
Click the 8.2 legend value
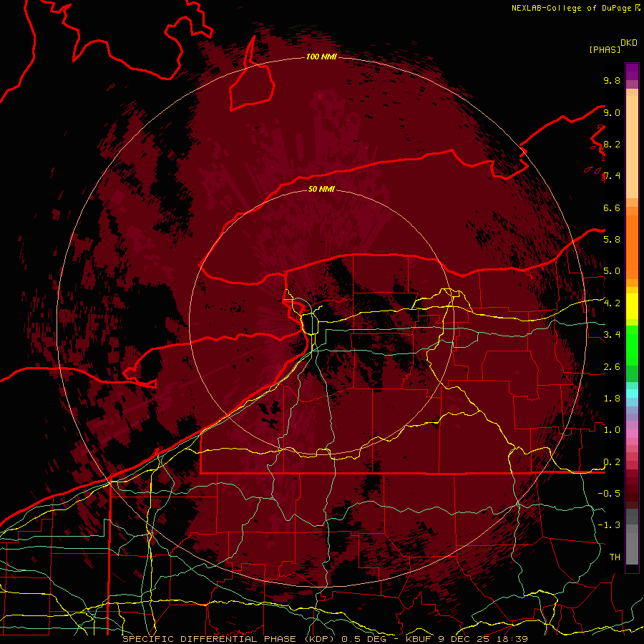[x=612, y=144]
